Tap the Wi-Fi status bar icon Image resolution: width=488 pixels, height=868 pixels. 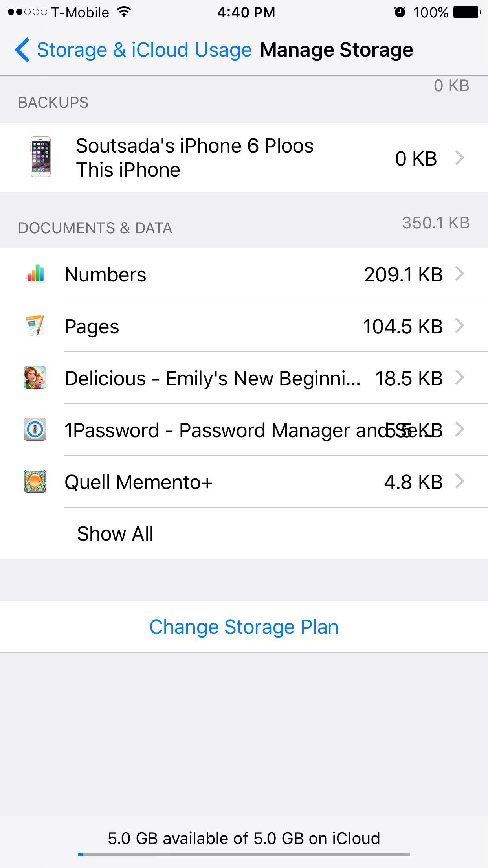click(124, 12)
